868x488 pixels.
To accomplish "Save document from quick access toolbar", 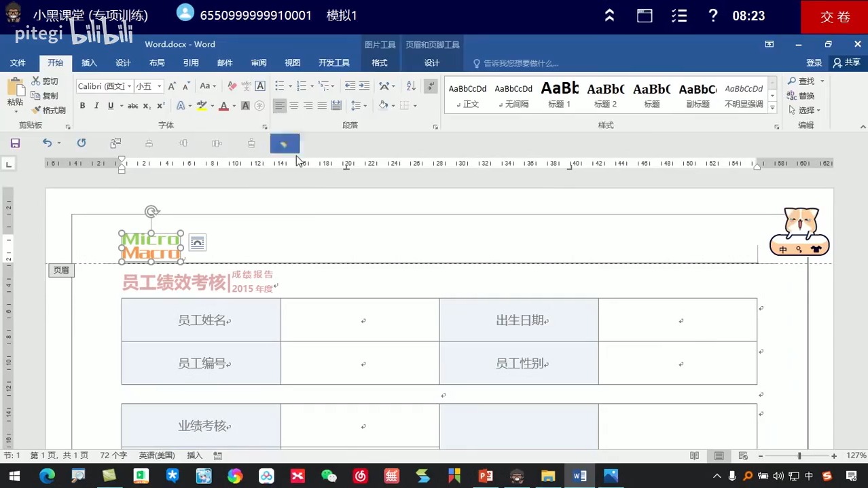I will (15, 143).
